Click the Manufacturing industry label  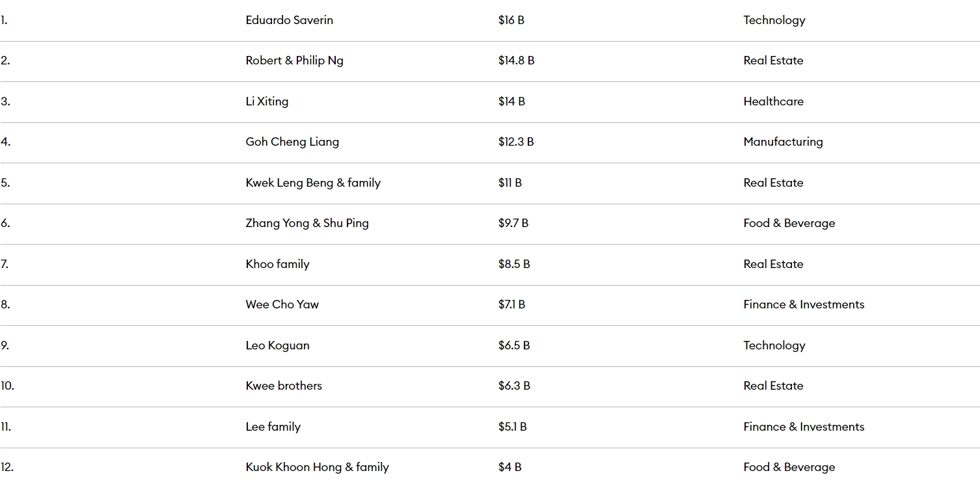pos(783,142)
